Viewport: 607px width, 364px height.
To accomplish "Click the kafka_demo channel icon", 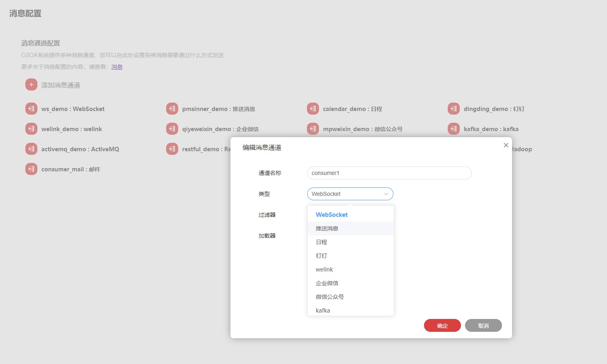I will (454, 129).
